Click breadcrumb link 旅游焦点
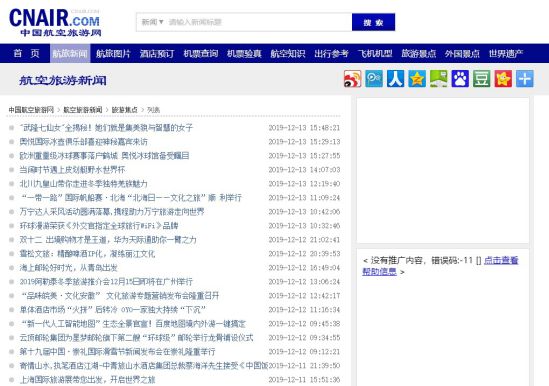 click(x=124, y=110)
